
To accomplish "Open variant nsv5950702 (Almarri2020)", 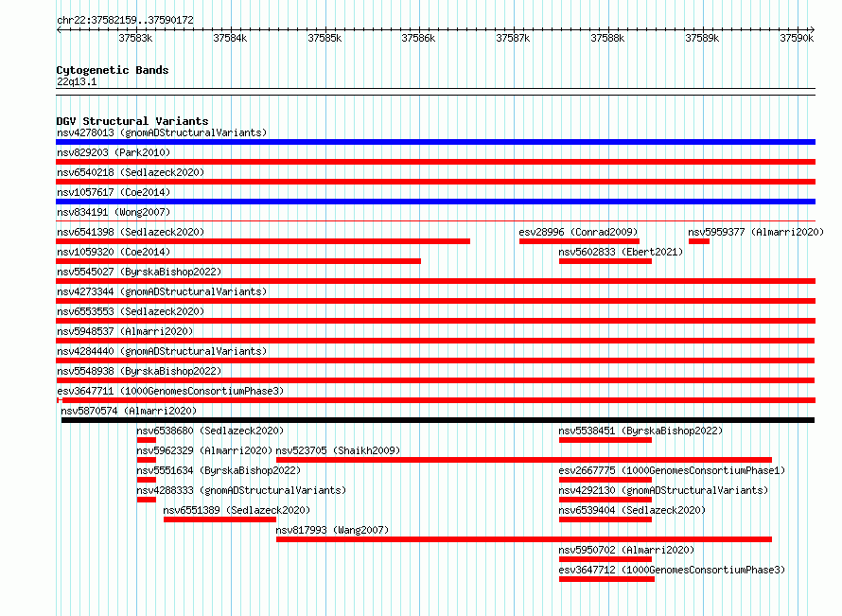I will point(626,550).
